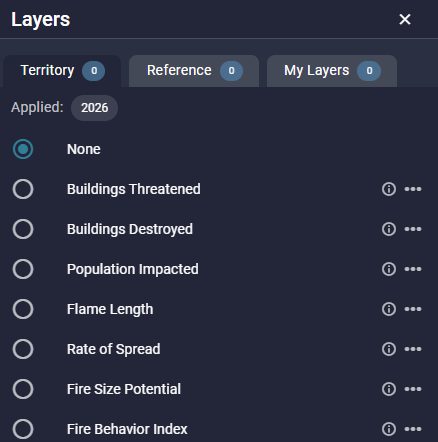The width and height of the screenshot is (438, 442).
Task: Open more options for Buildings Destroyed
Action: [x=413, y=229]
